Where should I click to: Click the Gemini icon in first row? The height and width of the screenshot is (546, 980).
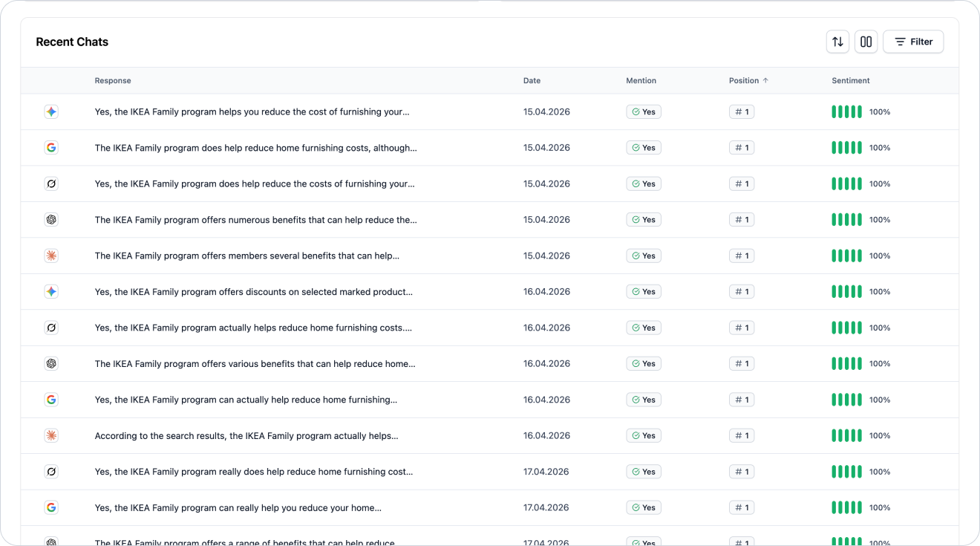pos(51,112)
